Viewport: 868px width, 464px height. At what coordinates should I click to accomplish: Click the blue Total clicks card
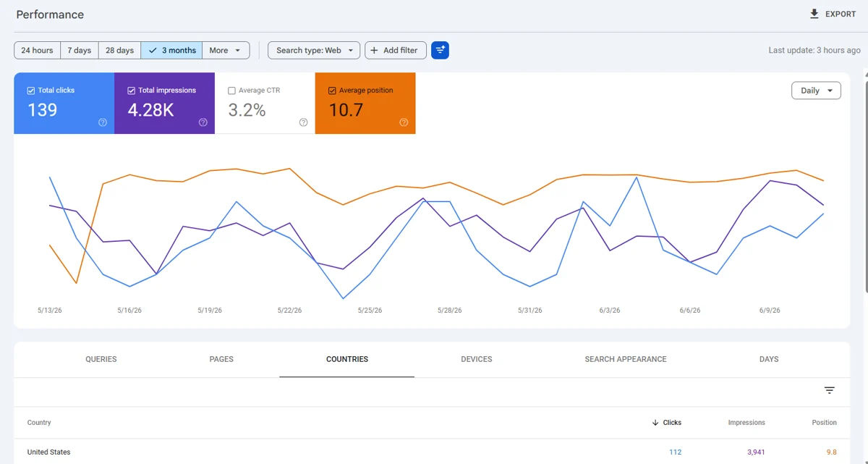(64, 103)
